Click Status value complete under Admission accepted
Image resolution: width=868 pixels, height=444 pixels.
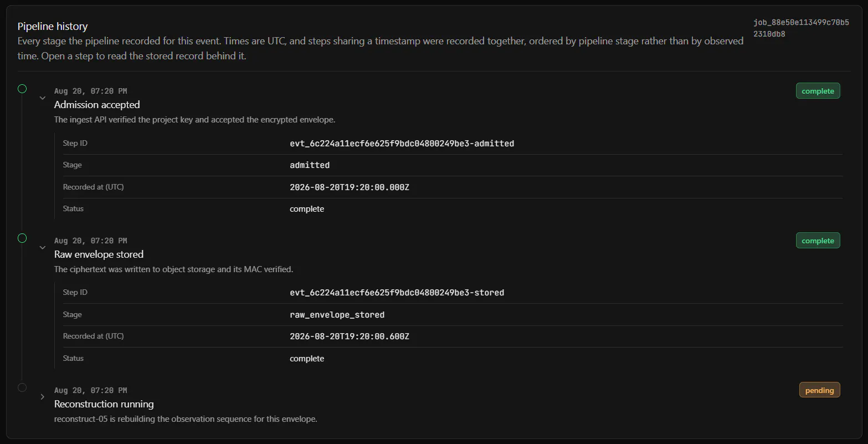(x=307, y=209)
